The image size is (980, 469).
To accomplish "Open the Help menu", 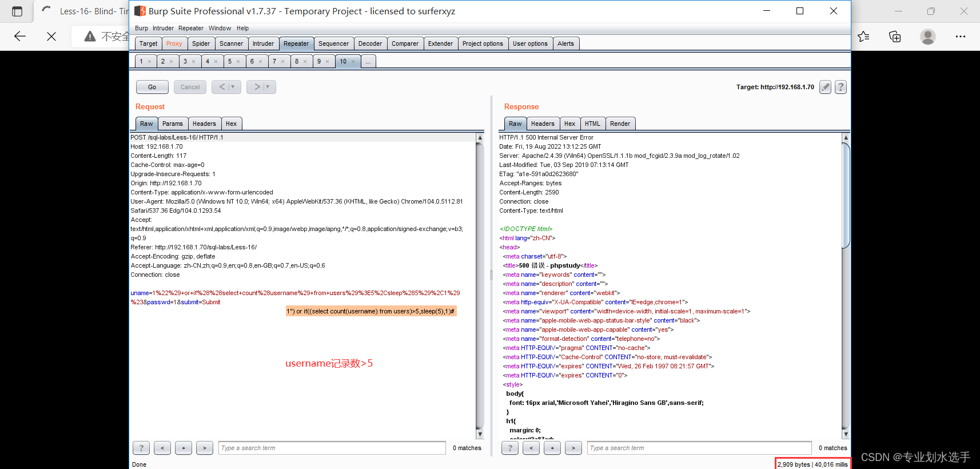I will (243, 28).
